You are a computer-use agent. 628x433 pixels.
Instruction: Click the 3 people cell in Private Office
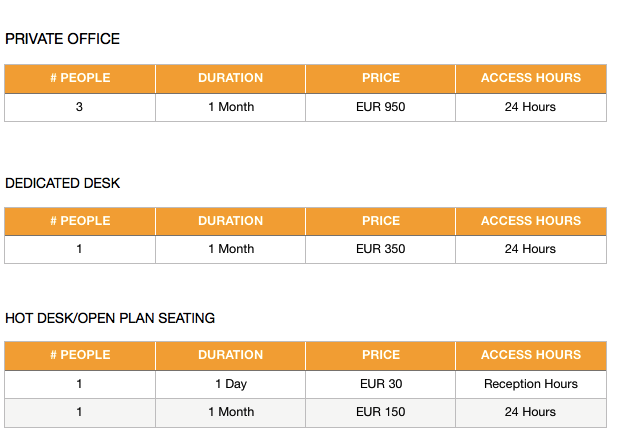80,107
